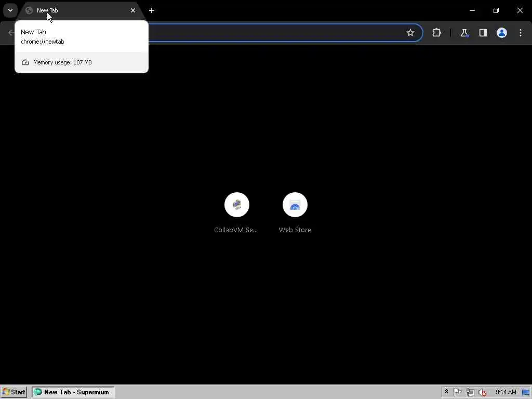Minimize the Supermium window

[472, 10]
